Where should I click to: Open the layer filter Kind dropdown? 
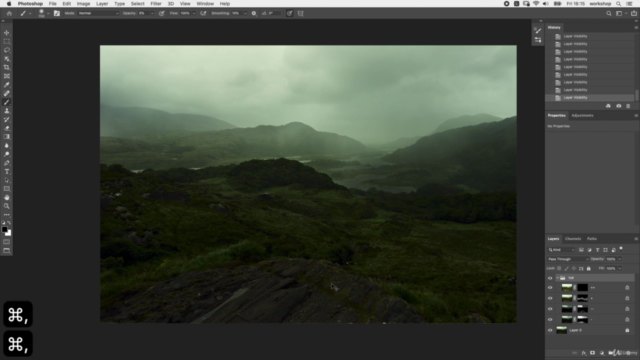click(561, 250)
